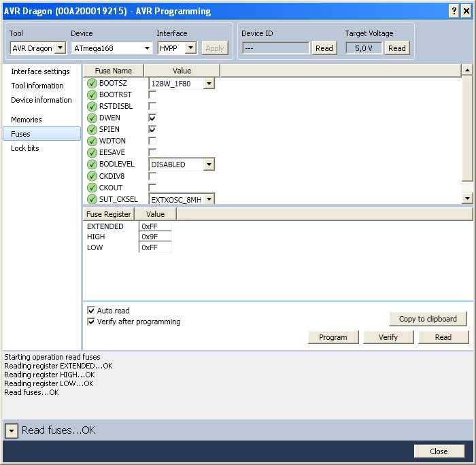Viewport: 476px width, 465px height.
Task: Click the green check icon beside CKOUT
Action: [92, 188]
